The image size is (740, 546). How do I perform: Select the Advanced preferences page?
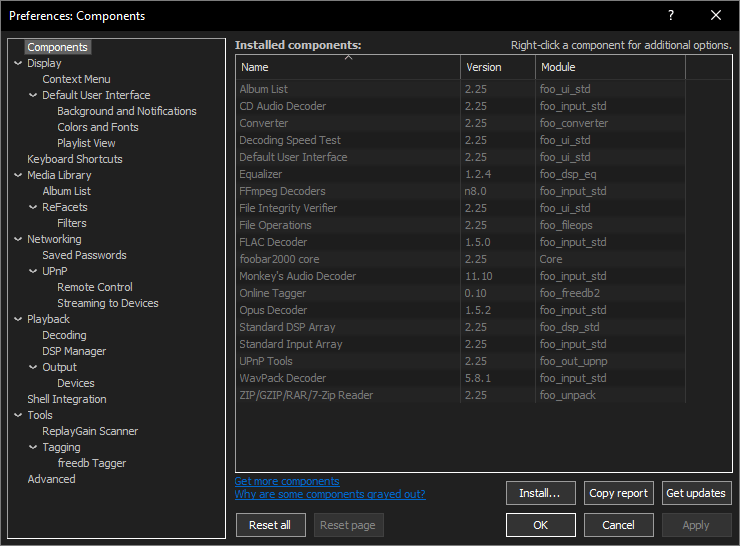[51, 479]
